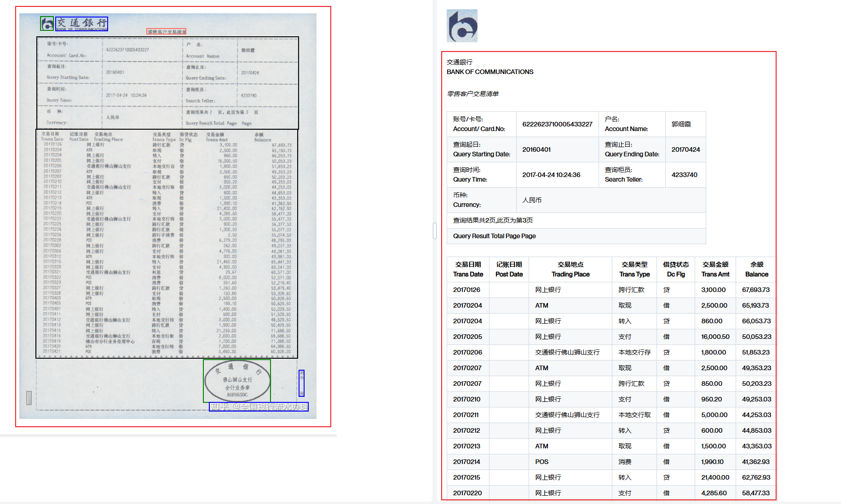
Task: Click the narrow vertical blue box beside the stamp
Action: point(301,383)
